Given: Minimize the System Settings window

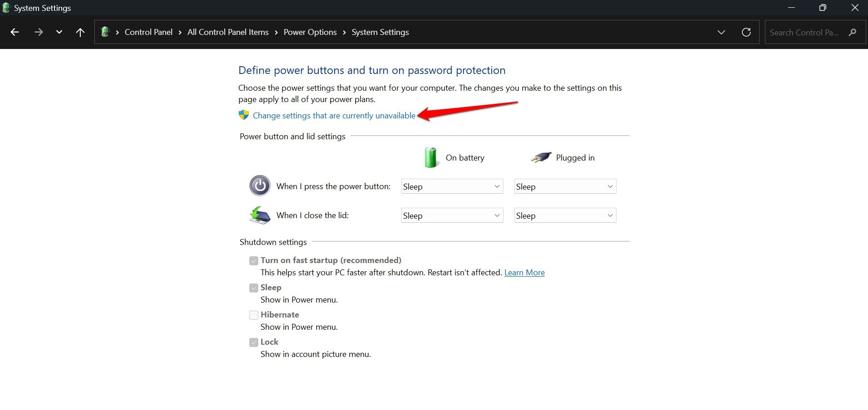Looking at the screenshot, I should 791,8.
